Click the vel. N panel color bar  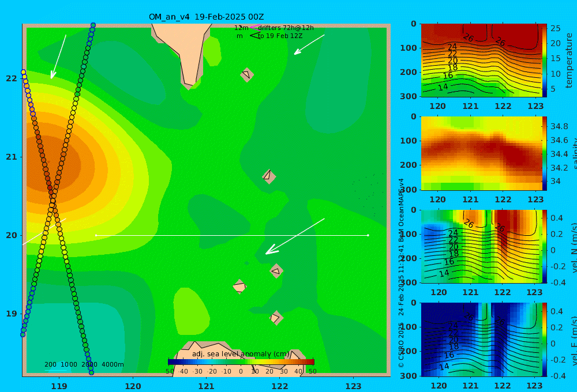(x=545, y=246)
